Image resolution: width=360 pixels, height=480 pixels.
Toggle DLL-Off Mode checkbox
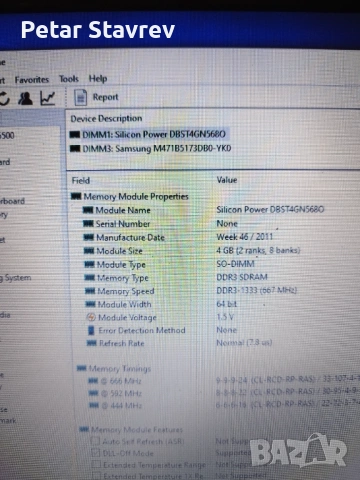(96, 453)
